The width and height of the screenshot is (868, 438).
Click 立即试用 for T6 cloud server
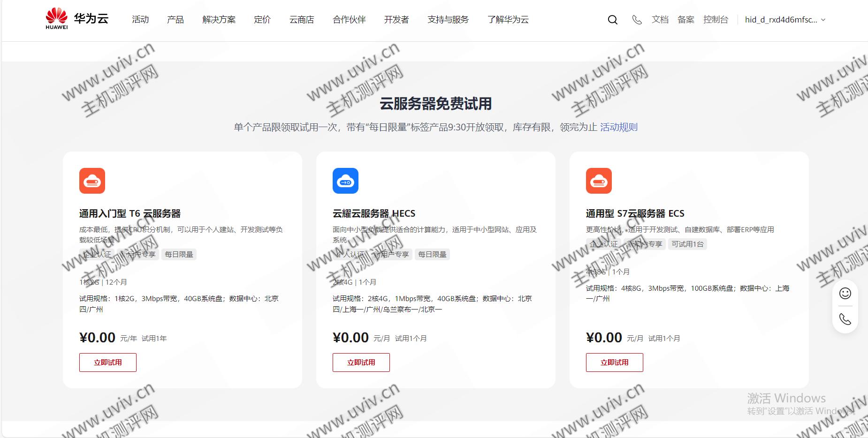pos(108,362)
